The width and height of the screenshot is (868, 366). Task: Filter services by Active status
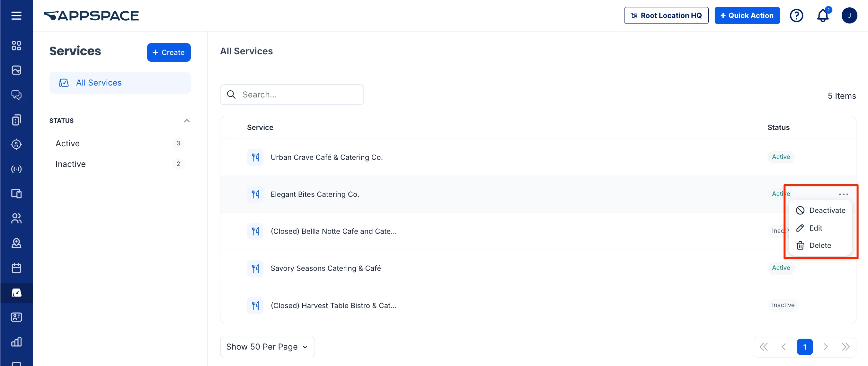pos(67,143)
